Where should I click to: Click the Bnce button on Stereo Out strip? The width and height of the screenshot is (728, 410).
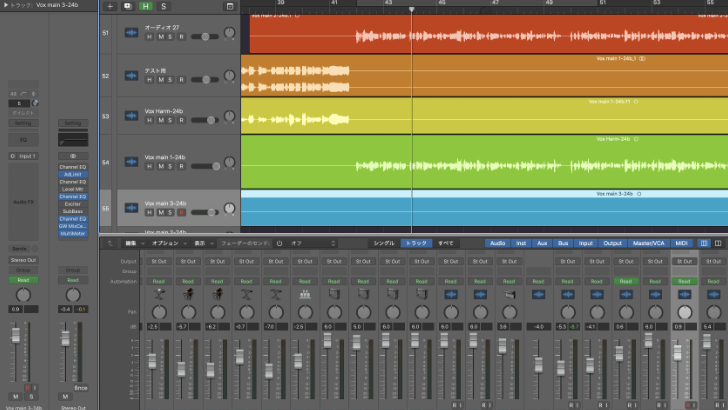(81, 388)
